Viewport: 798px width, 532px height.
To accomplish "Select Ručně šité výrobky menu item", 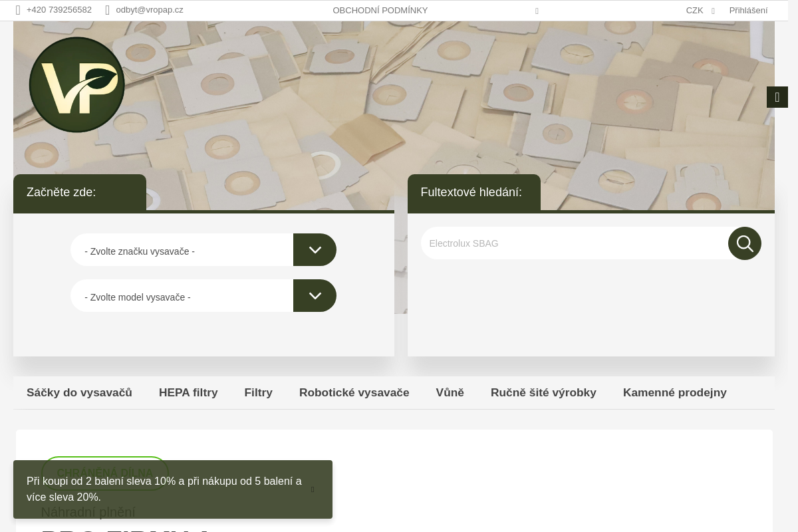I will 543,392.
